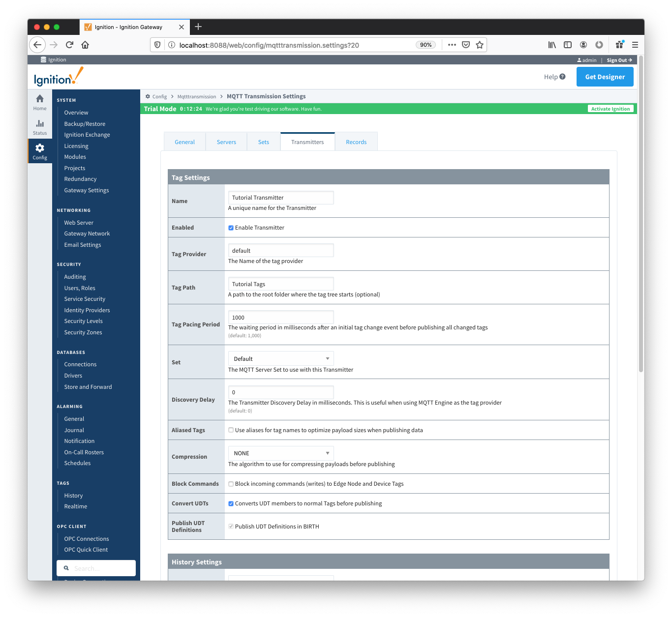Bookmark this page with the star icon
This screenshot has height=617, width=672.
[x=480, y=45]
